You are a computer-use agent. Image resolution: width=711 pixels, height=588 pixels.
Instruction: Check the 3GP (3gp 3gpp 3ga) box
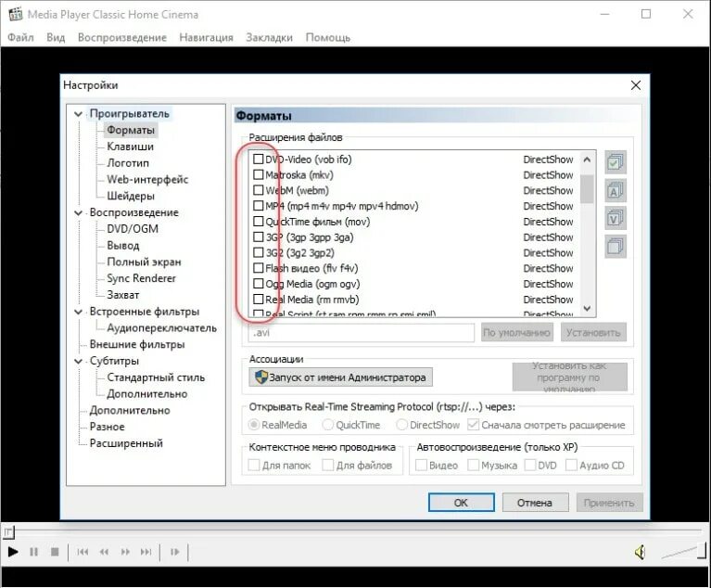click(258, 236)
